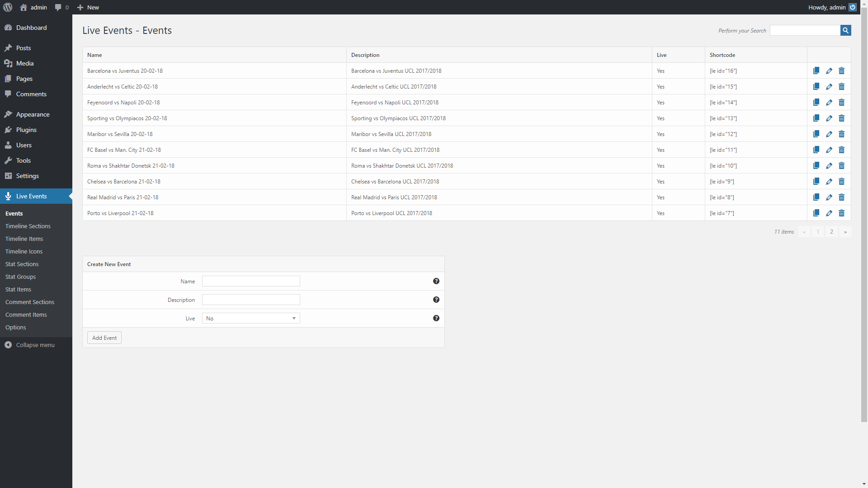Open the Plugins sidebar icon
The image size is (868, 488).
pos(8,130)
